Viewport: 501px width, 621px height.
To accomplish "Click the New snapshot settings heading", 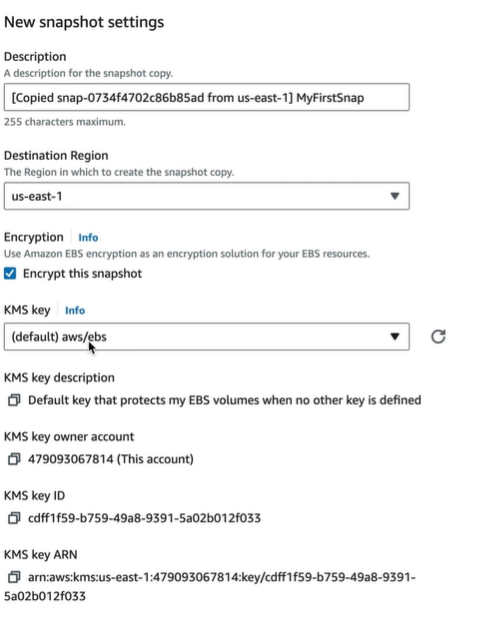I will [84, 22].
